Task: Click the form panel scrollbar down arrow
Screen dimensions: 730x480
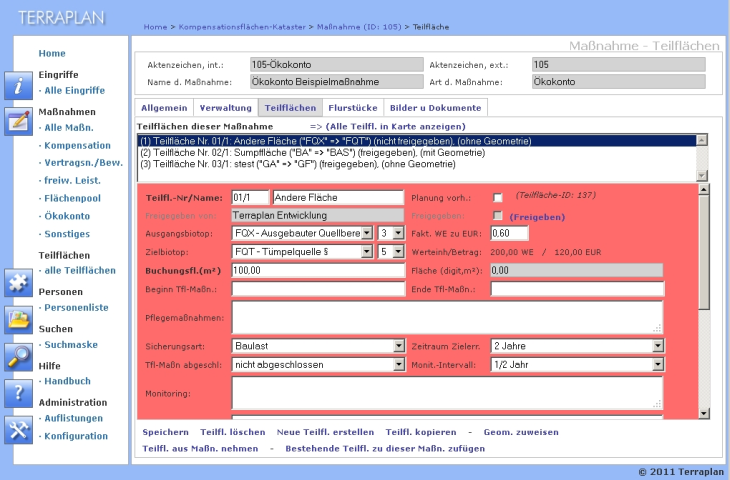Action: (704, 413)
